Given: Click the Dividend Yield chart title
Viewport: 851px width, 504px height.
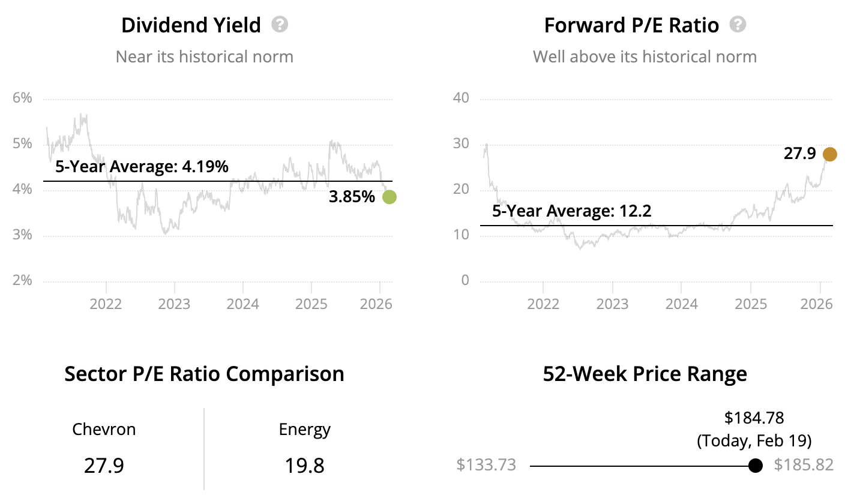Looking at the screenshot, I should (191, 26).
